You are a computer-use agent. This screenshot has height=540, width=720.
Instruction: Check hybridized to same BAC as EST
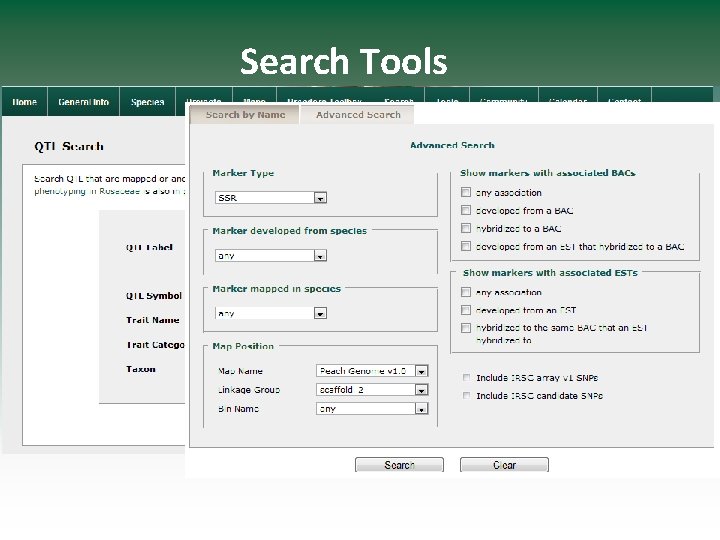click(x=466, y=327)
